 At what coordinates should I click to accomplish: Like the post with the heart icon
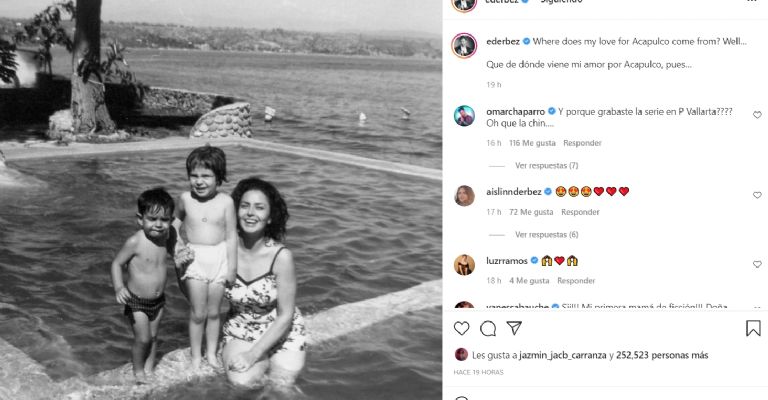[461, 328]
